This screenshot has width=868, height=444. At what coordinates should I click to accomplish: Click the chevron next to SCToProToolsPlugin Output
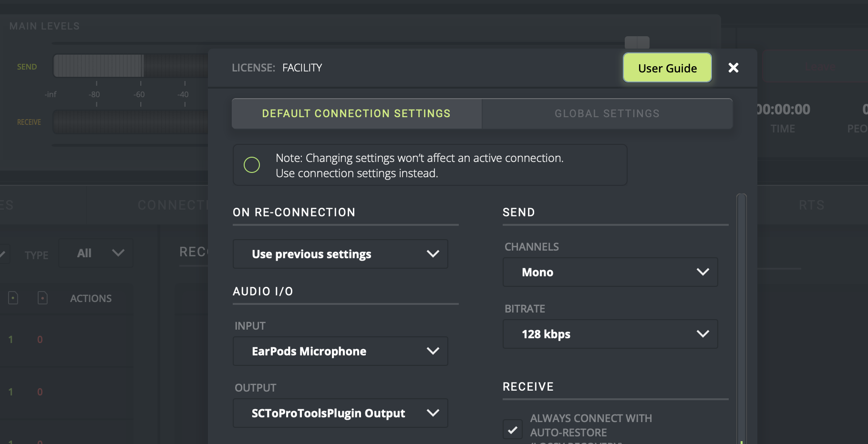pyautogui.click(x=433, y=413)
